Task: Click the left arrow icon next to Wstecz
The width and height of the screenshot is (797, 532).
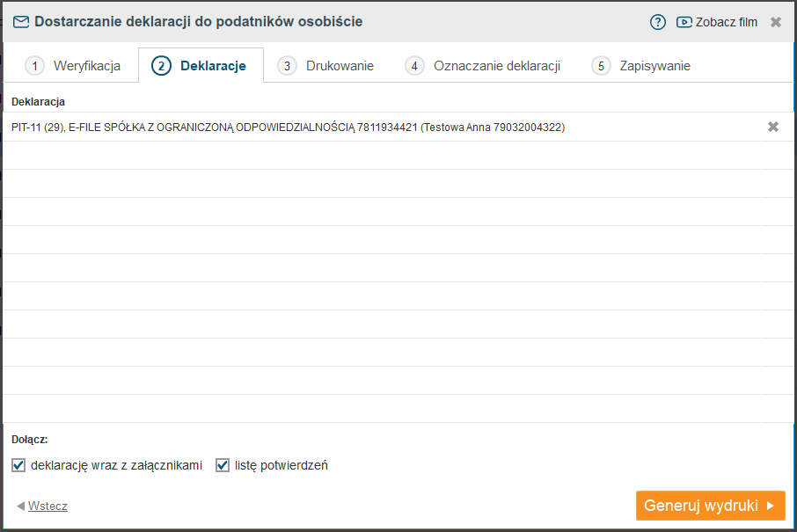Action: 20,506
